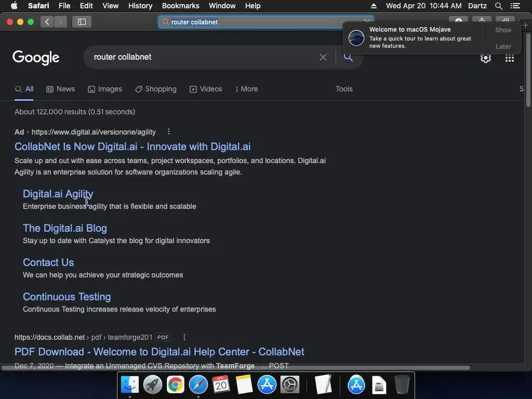The height and width of the screenshot is (399, 532).
Task: Open the Window menu
Action: (x=222, y=6)
